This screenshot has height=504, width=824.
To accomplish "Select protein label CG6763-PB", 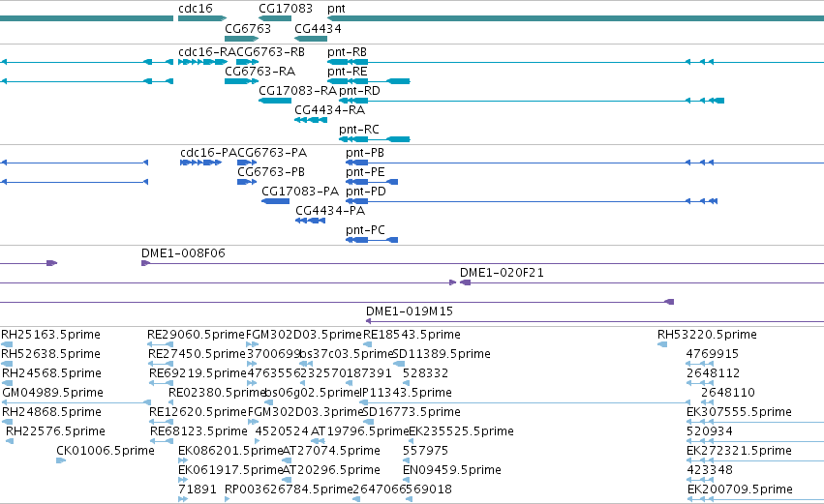I will tap(271, 172).
